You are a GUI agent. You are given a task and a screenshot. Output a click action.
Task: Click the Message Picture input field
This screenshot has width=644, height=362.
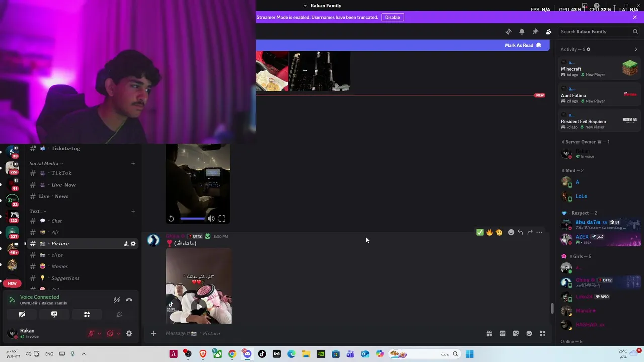tap(322, 333)
